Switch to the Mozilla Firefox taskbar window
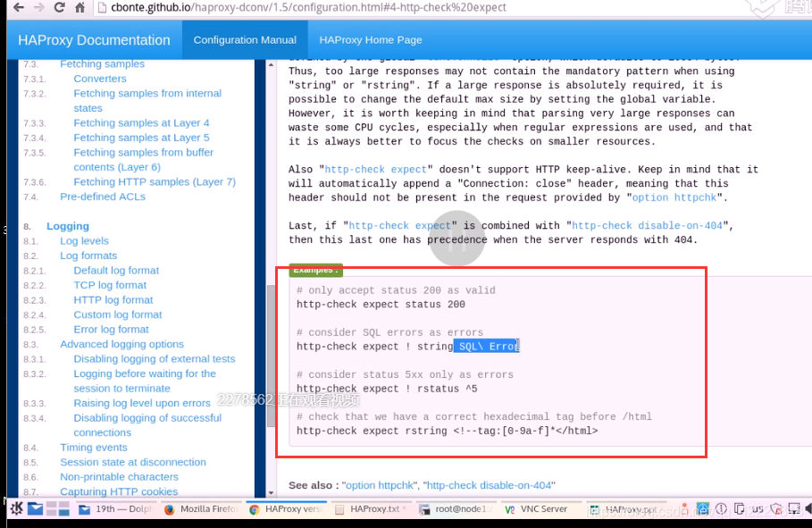The image size is (812, 528). click(200, 509)
